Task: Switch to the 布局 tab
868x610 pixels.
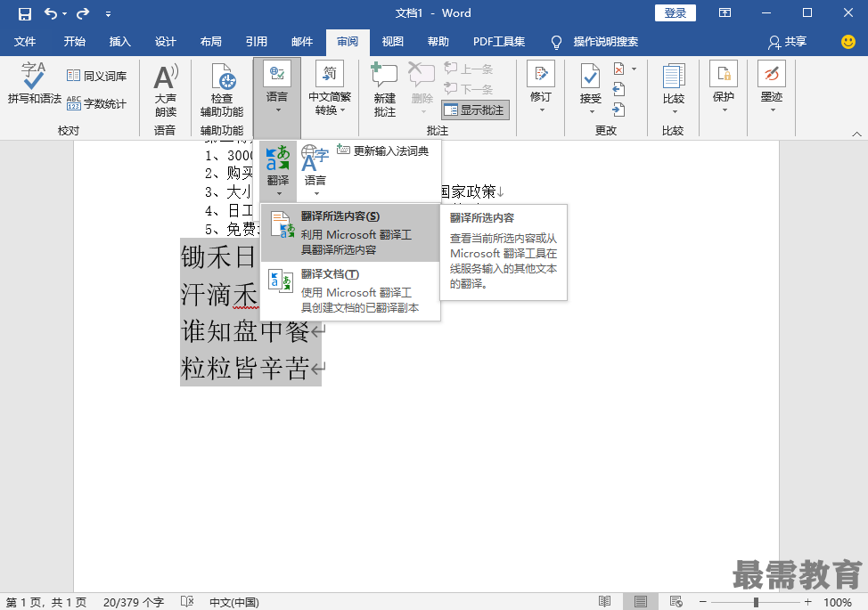Action: point(211,42)
